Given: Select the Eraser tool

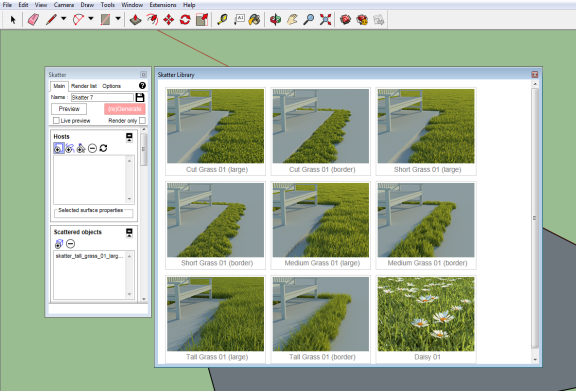Looking at the screenshot, I should click(33, 19).
